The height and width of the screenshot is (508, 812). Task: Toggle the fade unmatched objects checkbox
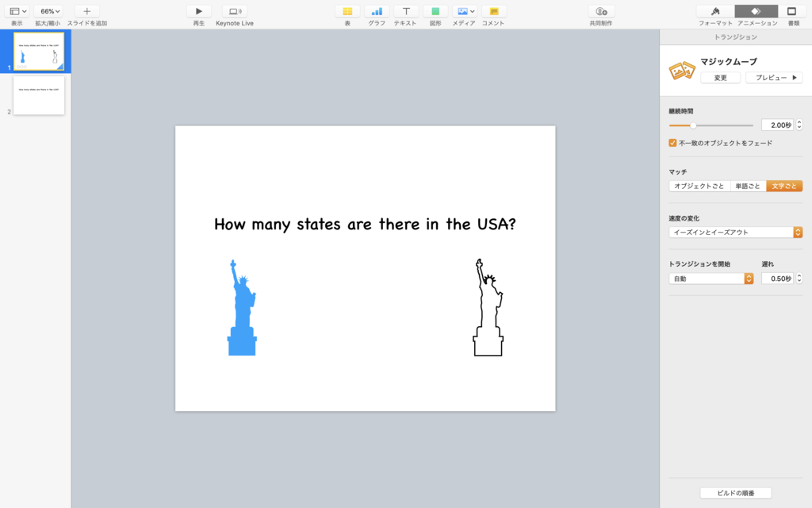[x=672, y=143]
